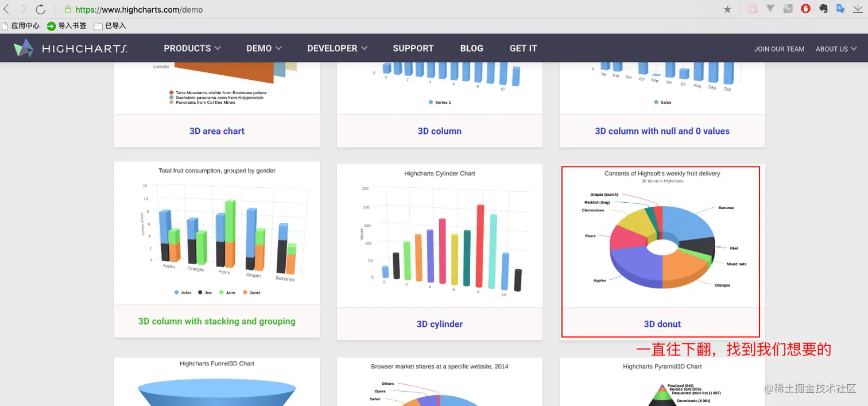This screenshot has height=406, width=868.
Task: Click the fruit consumption stacked column thumbnail
Action: pos(217,233)
